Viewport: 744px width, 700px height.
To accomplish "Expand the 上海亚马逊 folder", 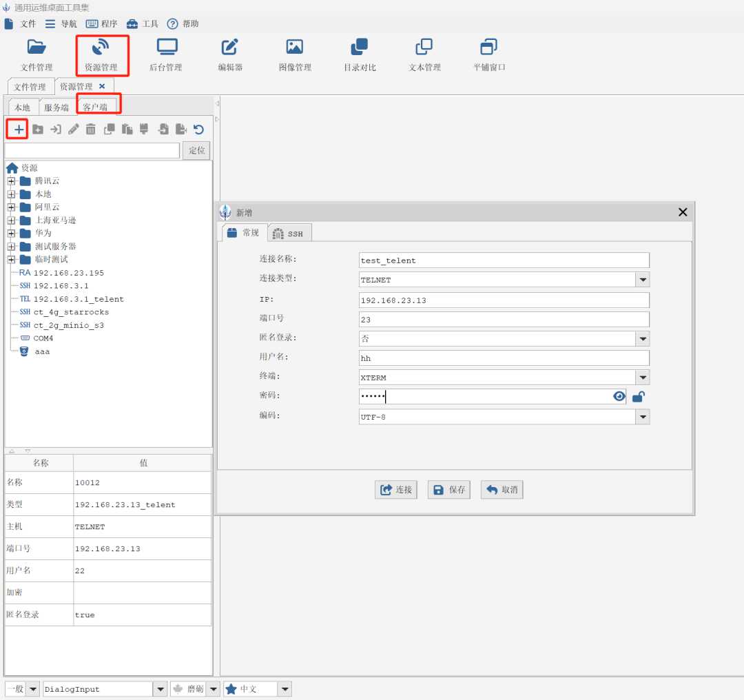I will tap(12, 220).
